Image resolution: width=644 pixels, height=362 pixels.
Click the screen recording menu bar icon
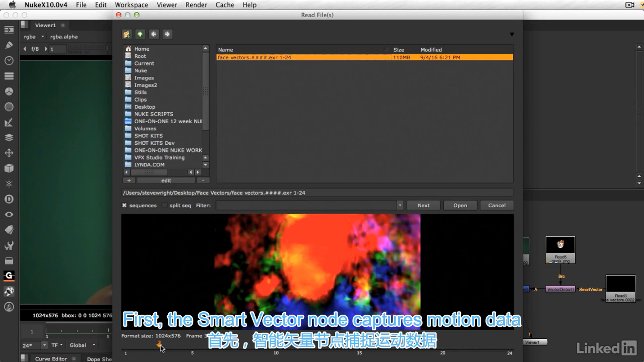click(630, 5)
